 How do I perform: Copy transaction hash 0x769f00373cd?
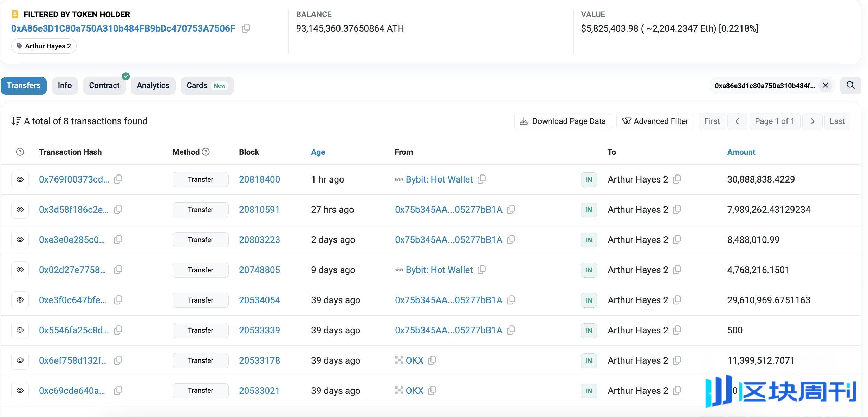pyautogui.click(x=118, y=179)
